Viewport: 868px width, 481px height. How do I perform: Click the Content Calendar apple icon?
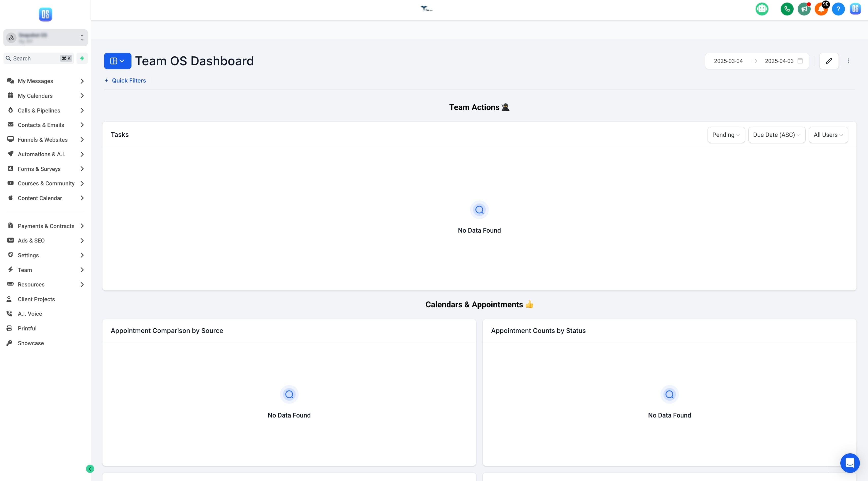point(10,198)
